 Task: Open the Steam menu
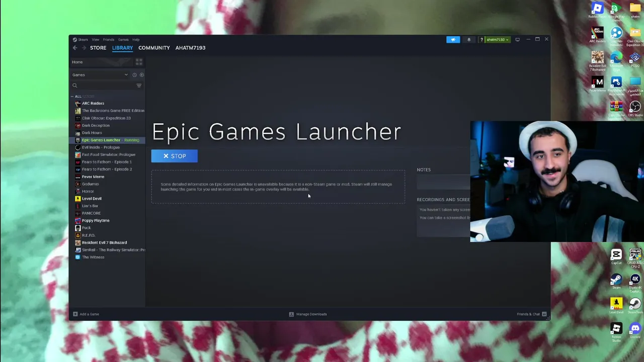(x=80, y=39)
